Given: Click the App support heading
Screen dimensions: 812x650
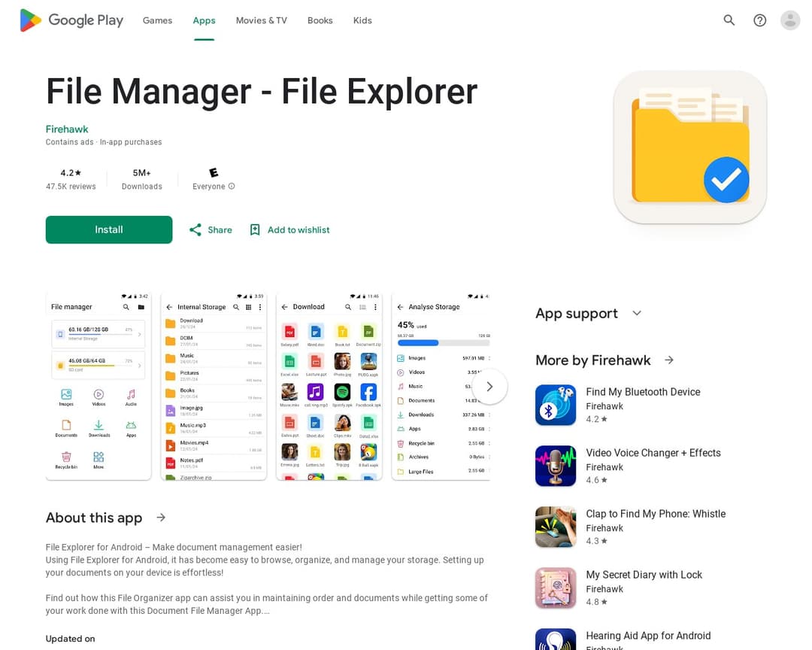Looking at the screenshot, I should pyautogui.click(x=577, y=313).
